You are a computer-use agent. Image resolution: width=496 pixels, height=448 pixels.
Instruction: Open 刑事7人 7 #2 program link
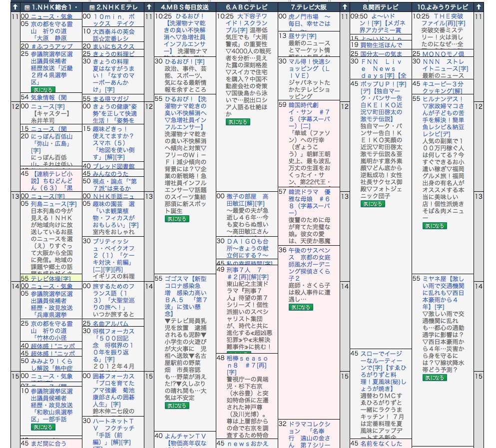(x=247, y=273)
